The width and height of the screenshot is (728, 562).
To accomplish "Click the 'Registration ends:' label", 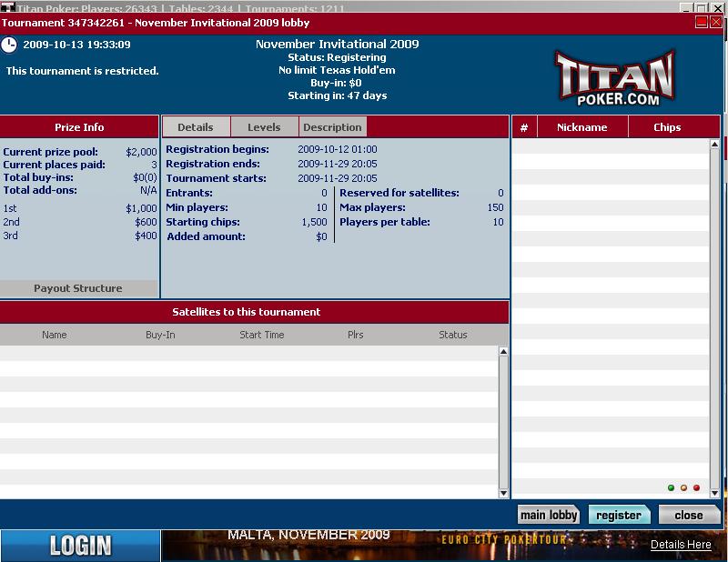I will point(213,164).
